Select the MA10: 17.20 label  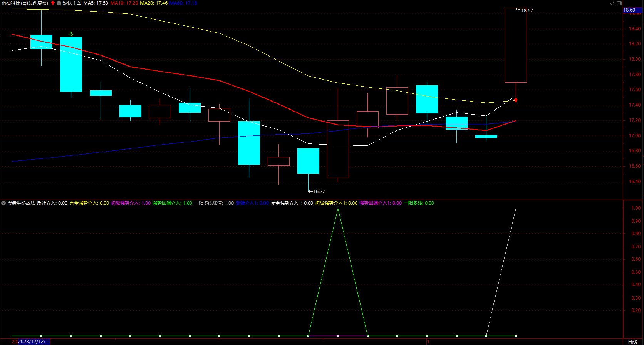pyautogui.click(x=124, y=3)
